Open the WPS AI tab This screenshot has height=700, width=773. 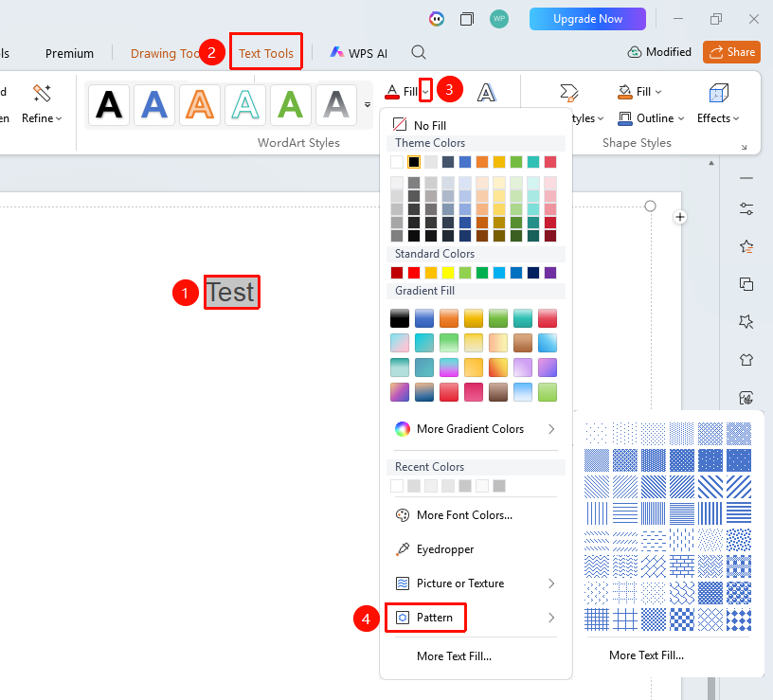tap(359, 53)
